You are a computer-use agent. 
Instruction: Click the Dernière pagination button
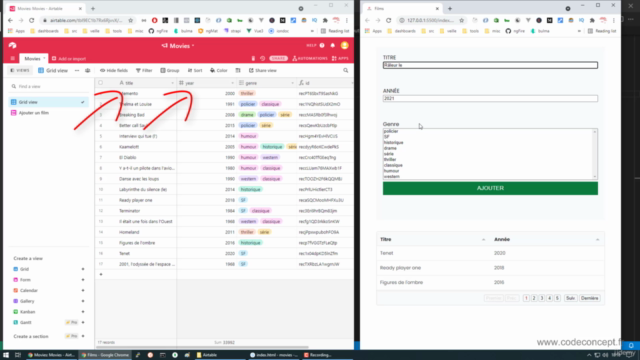pyautogui.click(x=589, y=298)
